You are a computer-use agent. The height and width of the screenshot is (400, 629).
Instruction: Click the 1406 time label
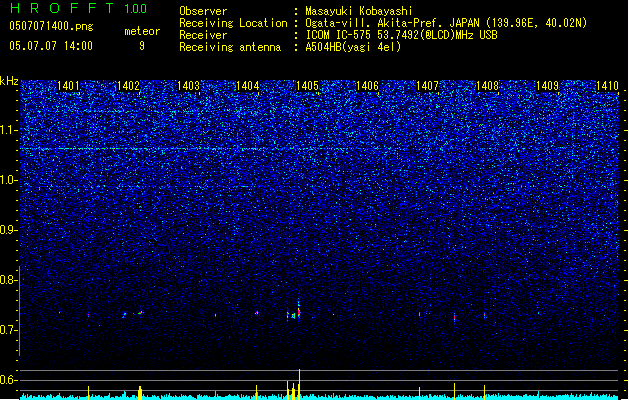[x=367, y=86]
